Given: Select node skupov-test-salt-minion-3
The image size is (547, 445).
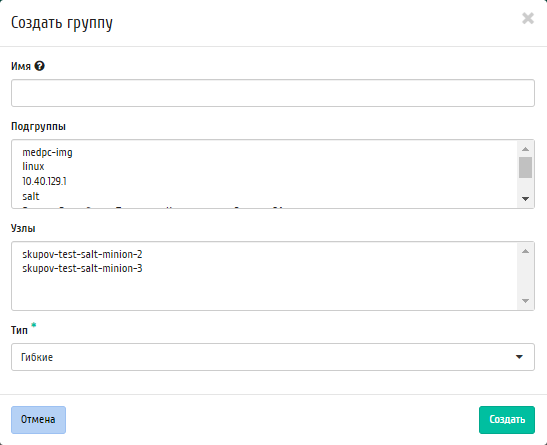Looking at the screenshot, I should click(82, 268).
